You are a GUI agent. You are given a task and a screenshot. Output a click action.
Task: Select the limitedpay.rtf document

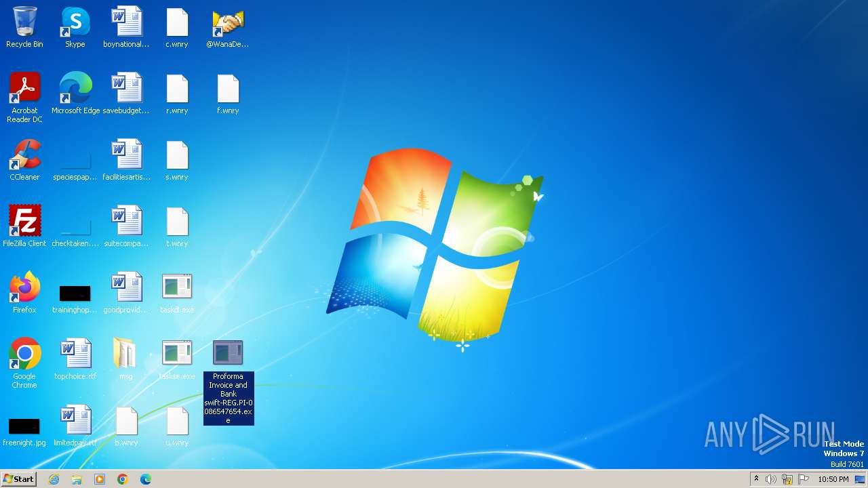click(75, 426)
